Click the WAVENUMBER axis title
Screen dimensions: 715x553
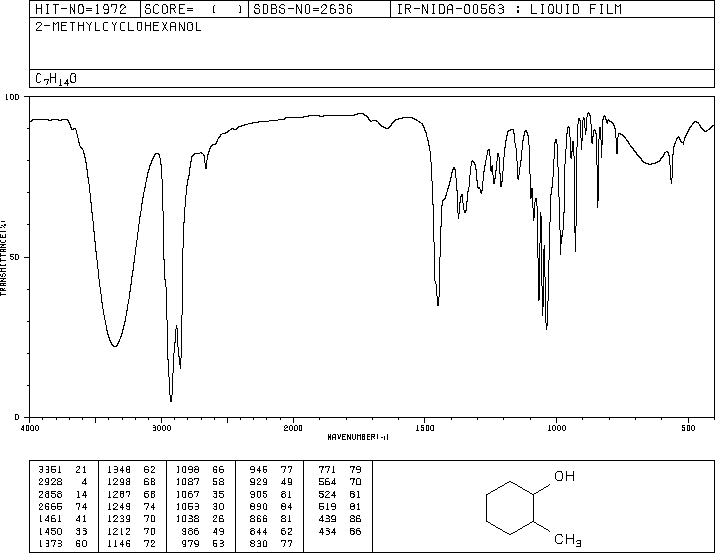tap(358, 437)
